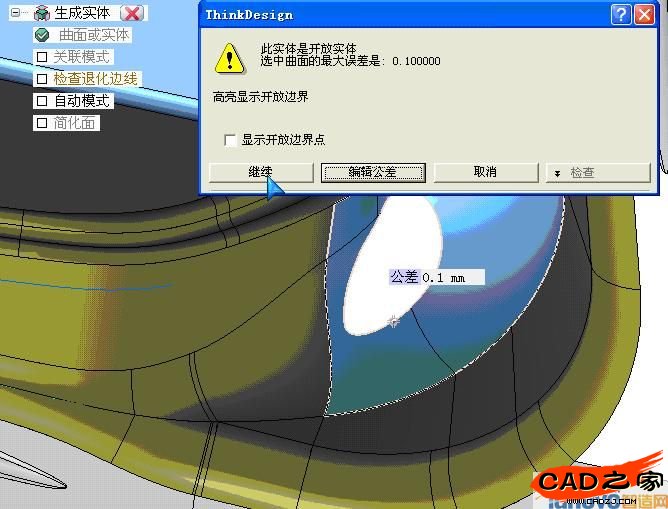
Task: Click the help question mark in ThinkDesign title bar
Action: tap(621, 14)
